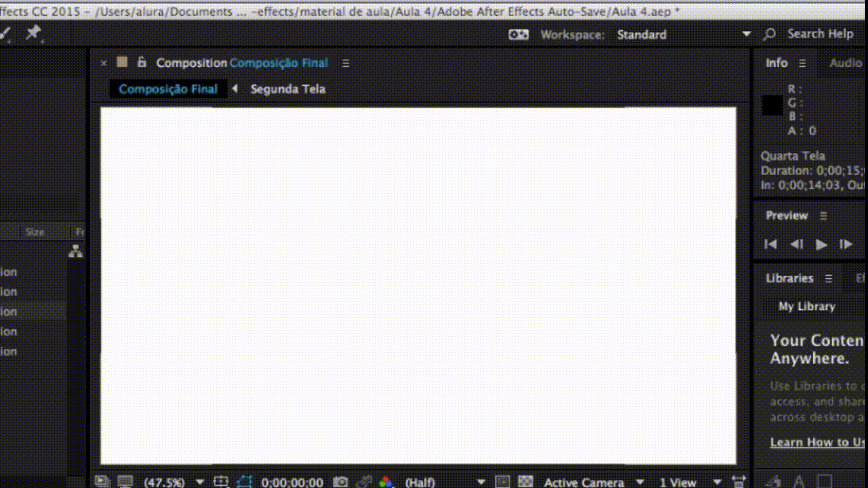Screen dimensions: 868x488
Task: Click the Region of Interest icon
Action: (502, 482)
